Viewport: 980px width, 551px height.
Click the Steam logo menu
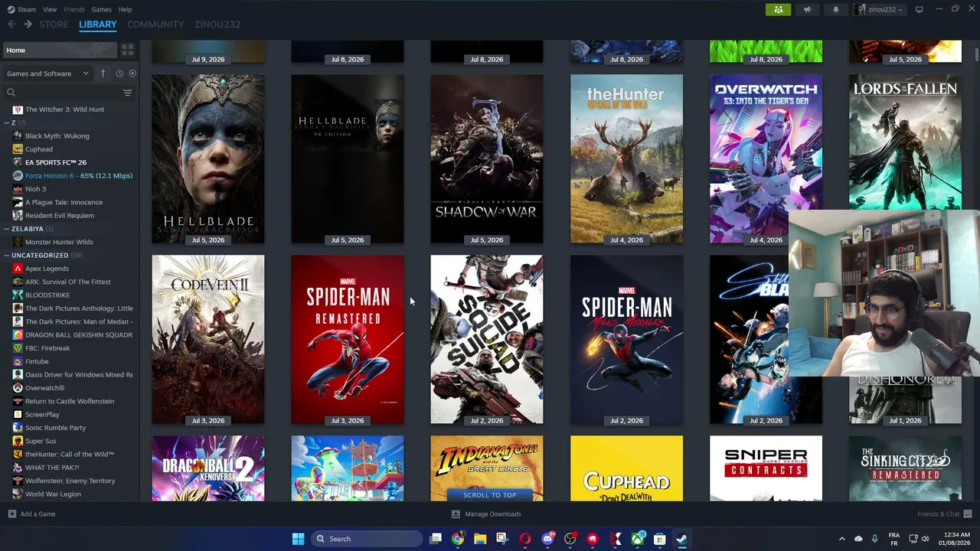pos(21,9)
